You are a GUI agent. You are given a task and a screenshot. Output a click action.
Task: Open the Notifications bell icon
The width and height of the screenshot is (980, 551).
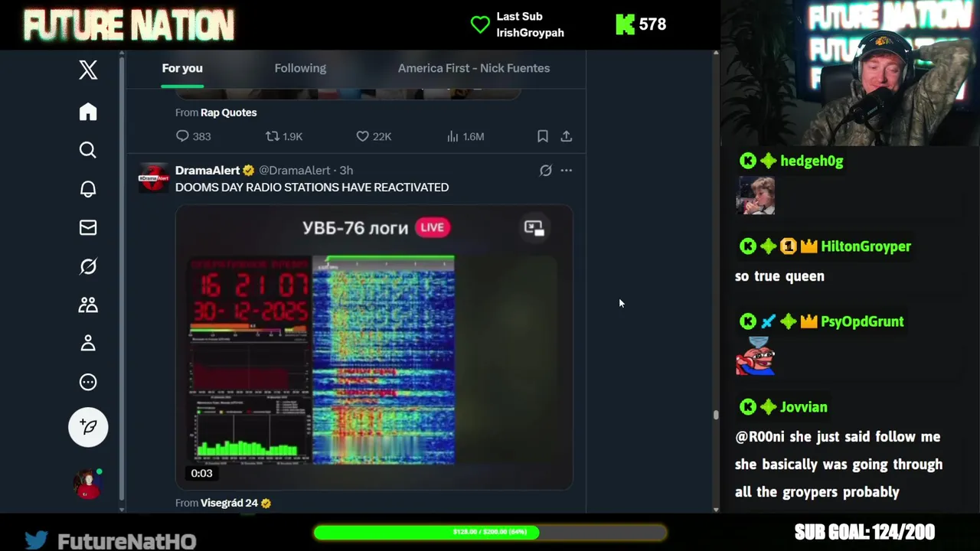click(x=88, y=189)
